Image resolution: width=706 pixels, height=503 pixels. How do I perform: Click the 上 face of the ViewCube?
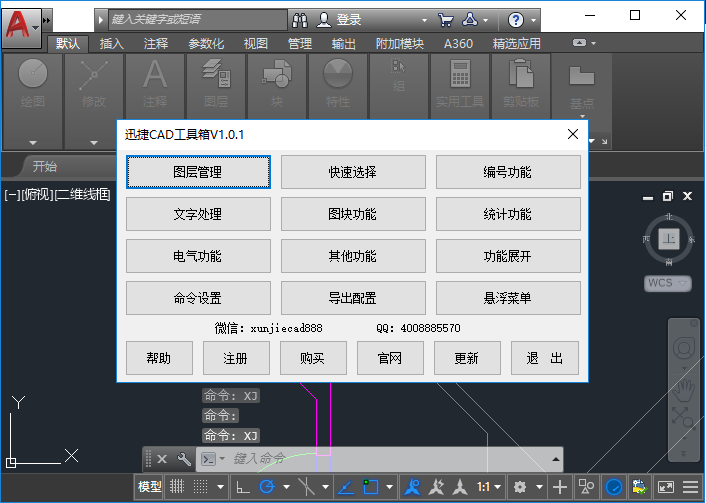pyautogui.click(x=669, y=239)
